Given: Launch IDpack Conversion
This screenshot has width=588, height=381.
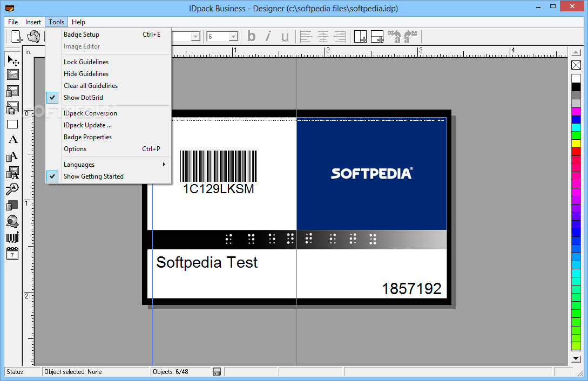Looking at the screenshot, I should point(109,113).
